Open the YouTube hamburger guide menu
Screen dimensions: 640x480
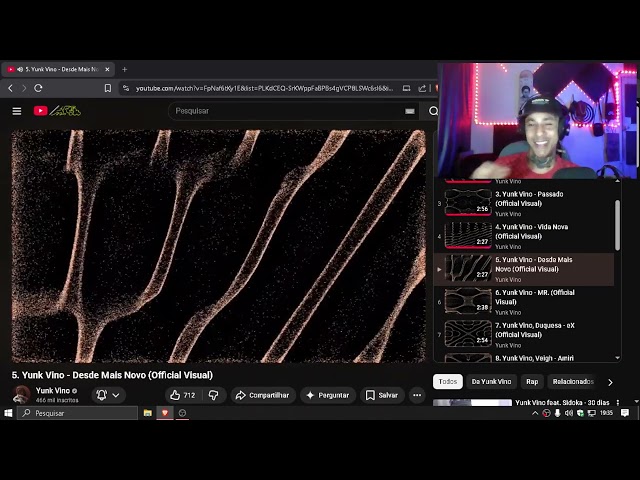tap(17, 111)
